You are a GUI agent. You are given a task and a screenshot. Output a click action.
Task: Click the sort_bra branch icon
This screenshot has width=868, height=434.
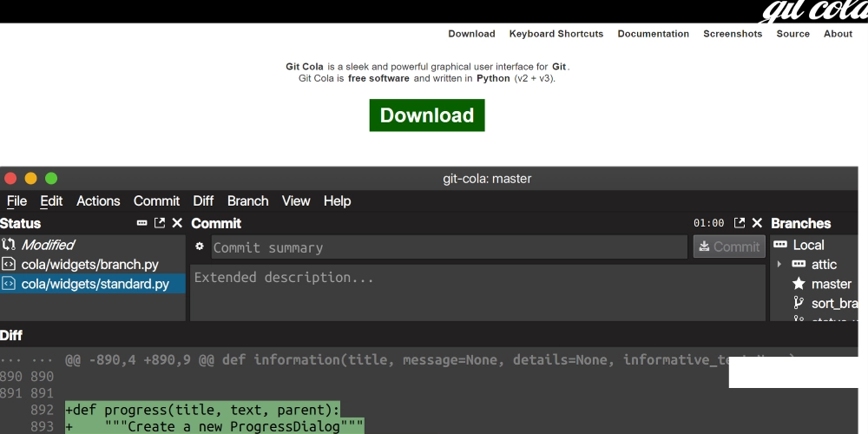click(799, 303)
